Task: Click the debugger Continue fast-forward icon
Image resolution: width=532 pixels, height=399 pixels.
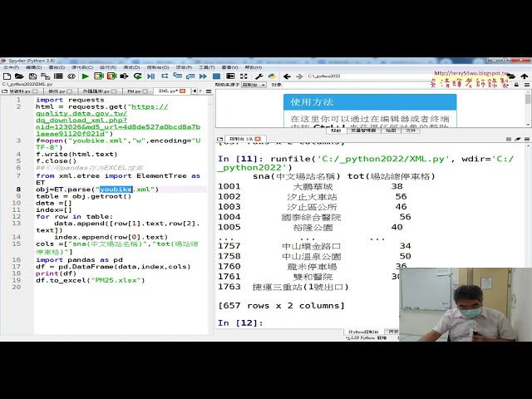Action: click(x=203, y=76)
